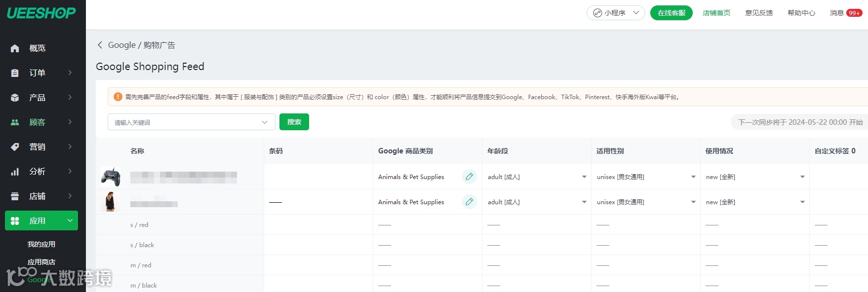Click the game controller product thumbnail
Screen dimensions: 868x292
(x=111, y=177)
